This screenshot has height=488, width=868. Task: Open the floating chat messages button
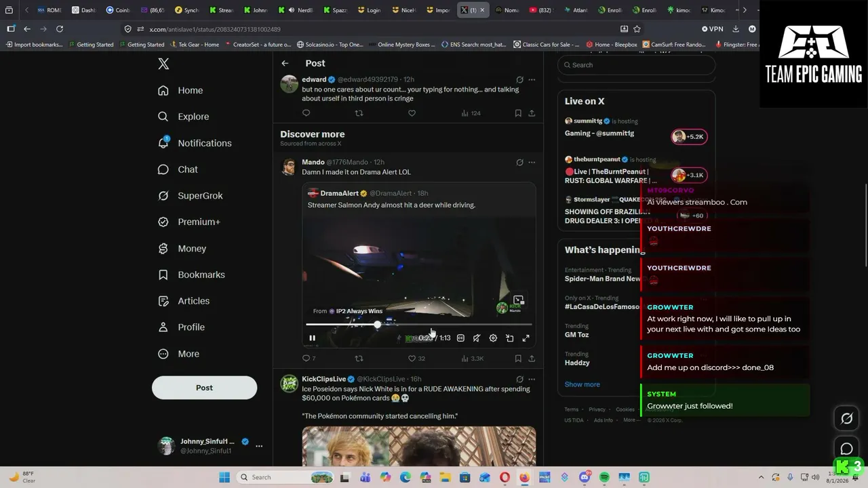coord(846,449)
